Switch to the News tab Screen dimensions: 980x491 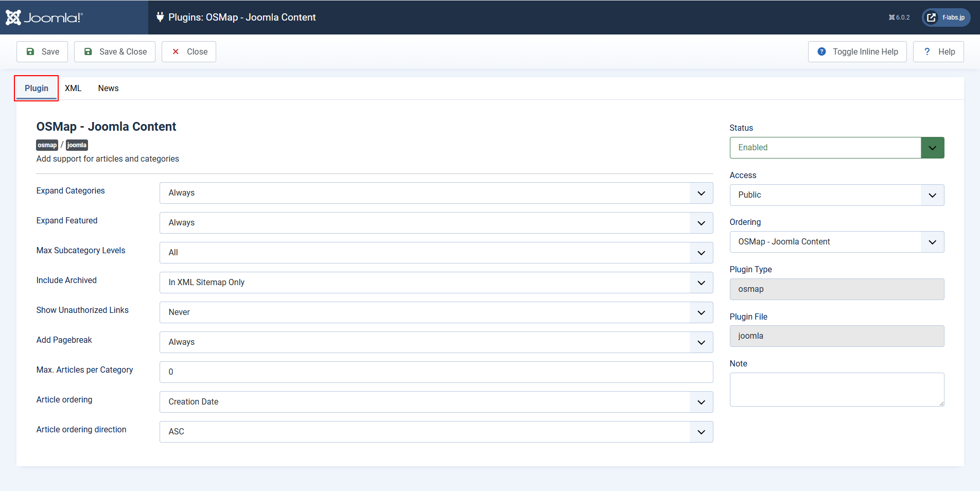(108, 88)
